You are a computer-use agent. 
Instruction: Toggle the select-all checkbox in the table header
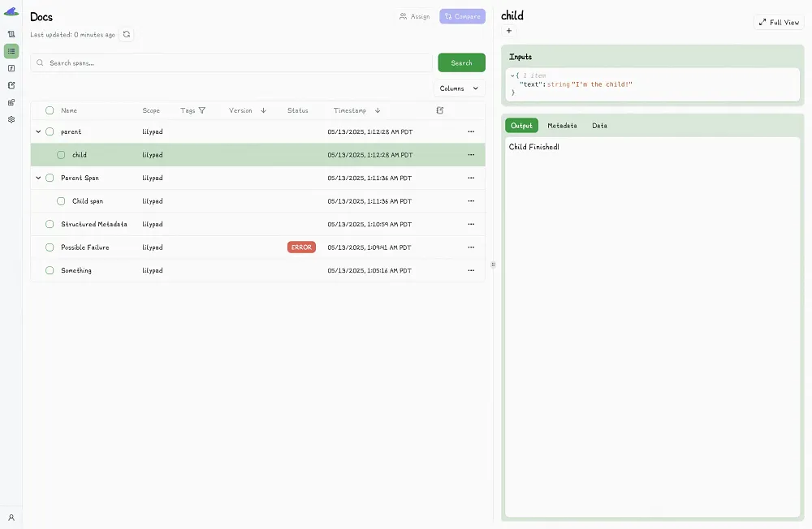50,110
